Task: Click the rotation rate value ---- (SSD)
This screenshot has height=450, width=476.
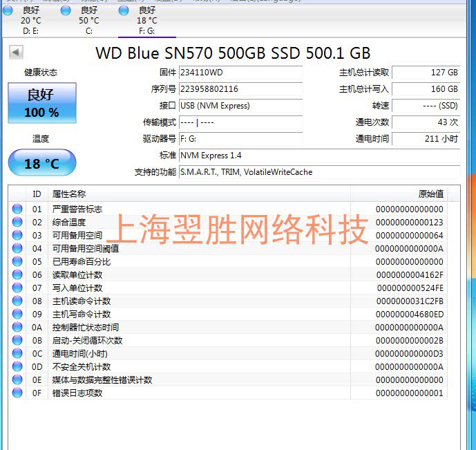Action: click(426, 106)
